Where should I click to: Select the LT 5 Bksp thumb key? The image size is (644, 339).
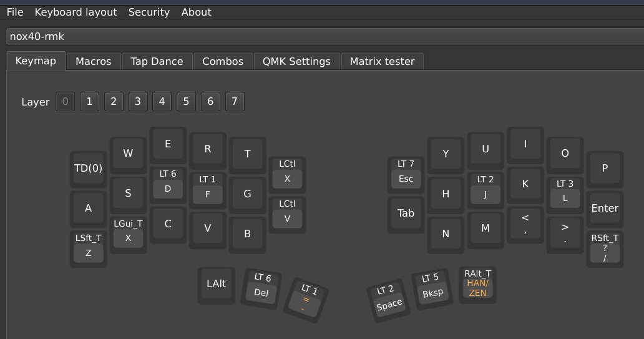[432, 288]
